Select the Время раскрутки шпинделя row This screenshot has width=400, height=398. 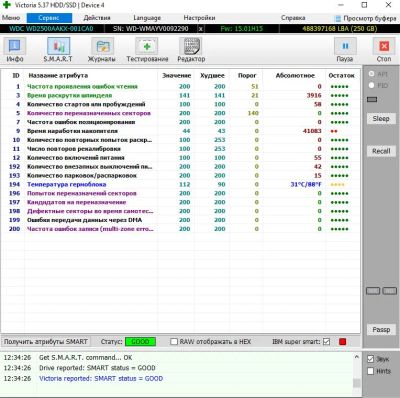point(180,96)
